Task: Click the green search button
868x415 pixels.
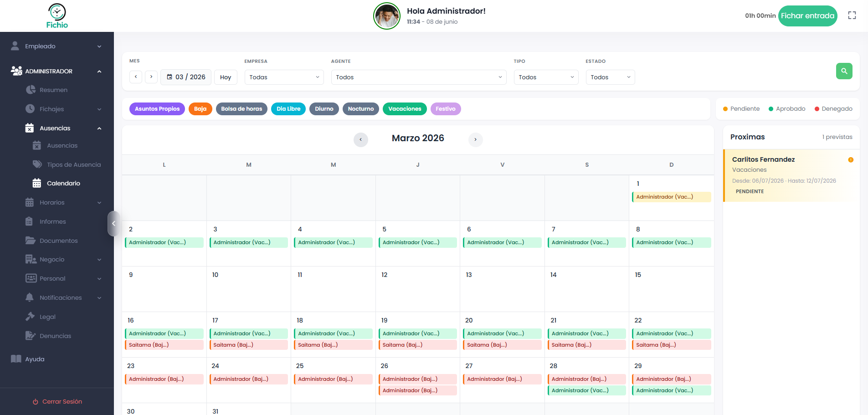Action: point(844,71)
